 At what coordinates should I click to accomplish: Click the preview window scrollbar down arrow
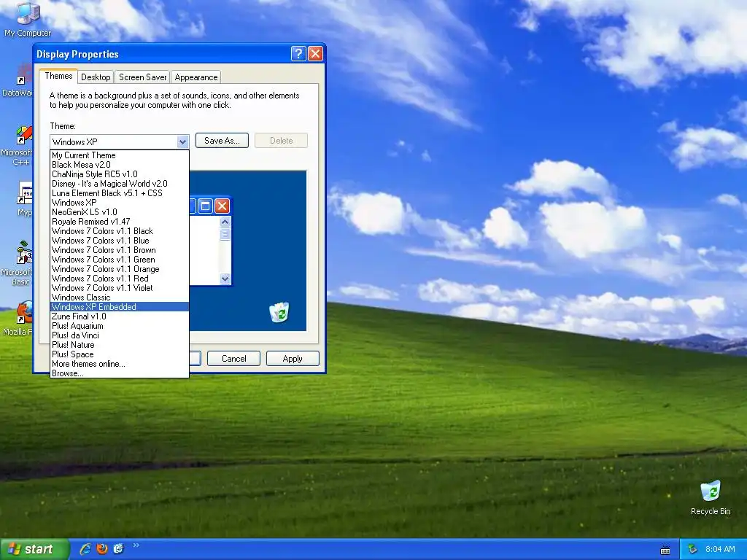coord(225,279)
